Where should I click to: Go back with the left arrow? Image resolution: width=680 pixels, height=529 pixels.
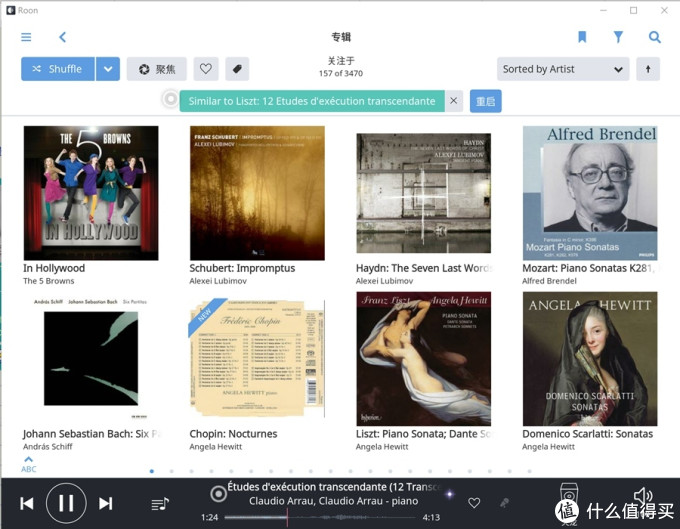pos(62,37)
